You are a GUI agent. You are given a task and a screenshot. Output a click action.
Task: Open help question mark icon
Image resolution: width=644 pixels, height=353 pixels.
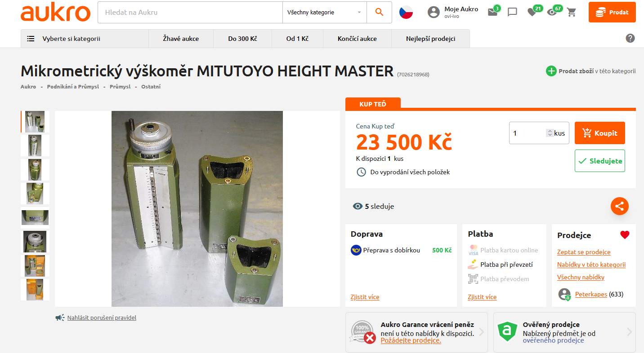[x=630, y=38]
